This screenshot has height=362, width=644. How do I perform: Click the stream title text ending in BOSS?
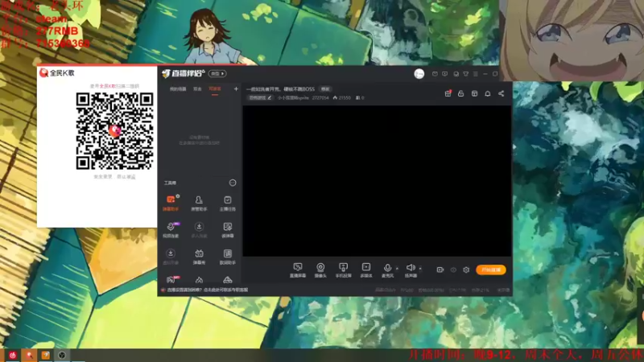[280, 89]
